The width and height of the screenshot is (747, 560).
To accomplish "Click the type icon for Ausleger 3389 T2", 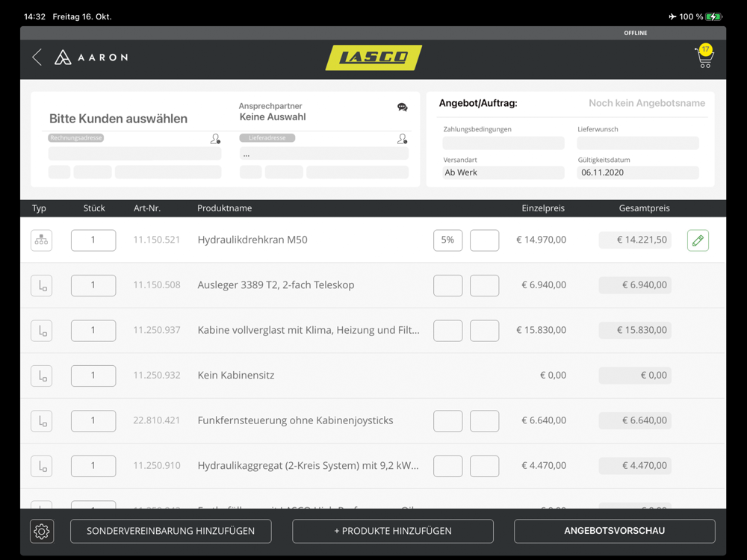I will tap(41, 285).
